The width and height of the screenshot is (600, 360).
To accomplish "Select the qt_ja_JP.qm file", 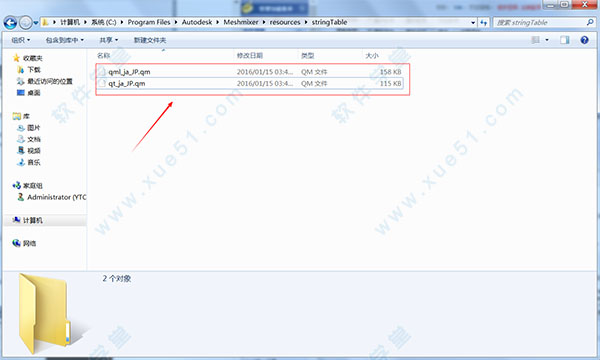I will 249,83.
